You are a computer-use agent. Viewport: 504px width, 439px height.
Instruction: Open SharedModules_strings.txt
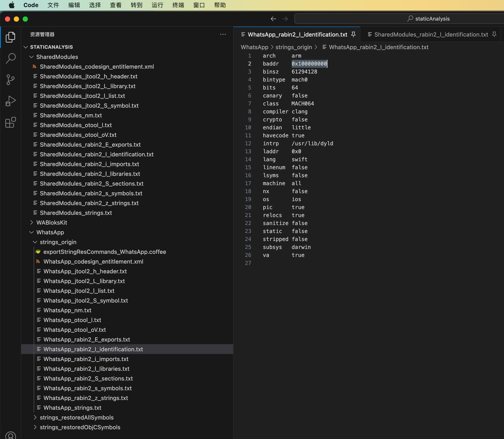pyautogui.click(x=76, y=213)
